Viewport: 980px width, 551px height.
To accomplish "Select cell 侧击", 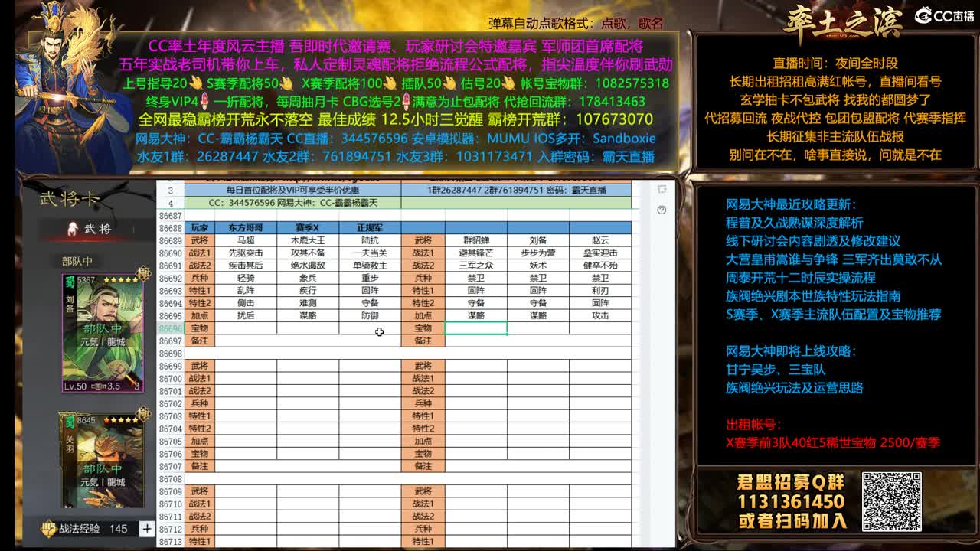I will 246,303.
